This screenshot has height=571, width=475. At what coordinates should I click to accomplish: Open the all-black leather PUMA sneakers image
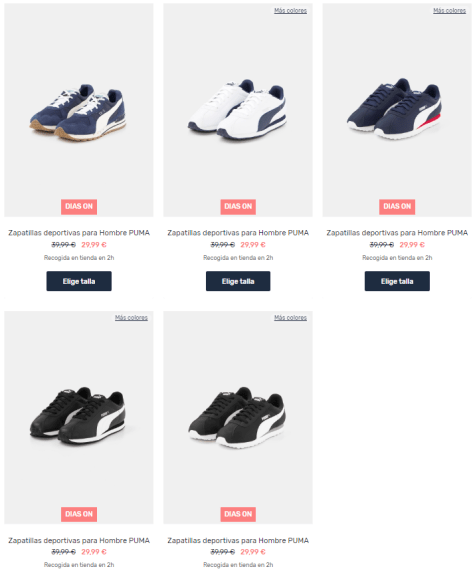click(79, 417)
